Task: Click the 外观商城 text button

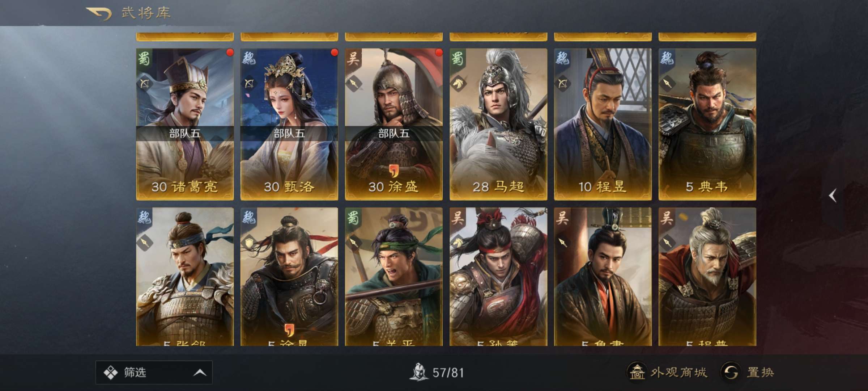Action: click(678, 372)
